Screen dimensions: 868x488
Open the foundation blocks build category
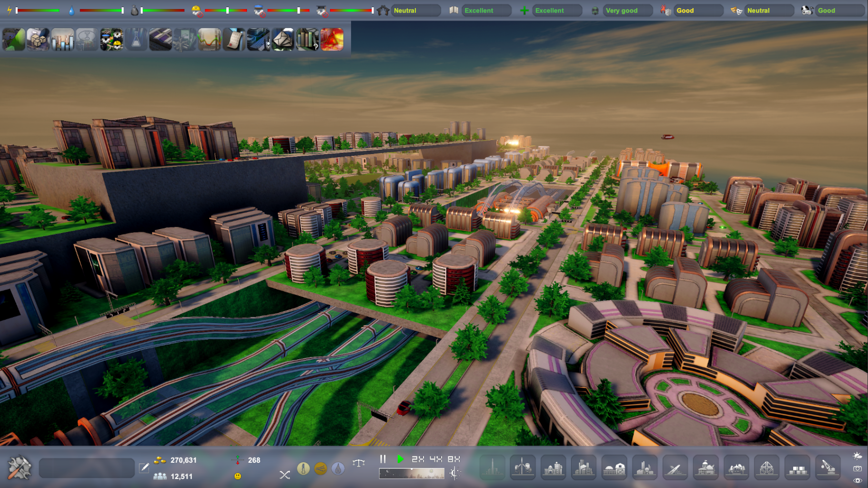coord(797,468)
